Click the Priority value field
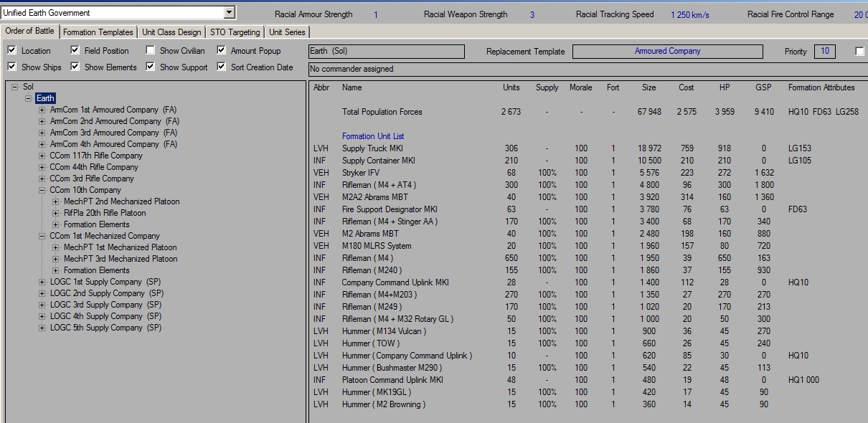 click(825, 52)
